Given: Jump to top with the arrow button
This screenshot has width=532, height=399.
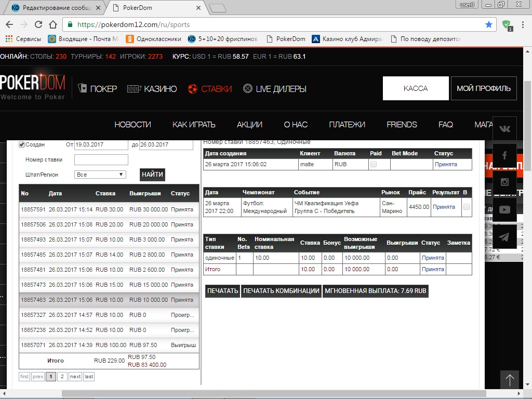Looking at the screenshot, I should (x=510, y=380).
